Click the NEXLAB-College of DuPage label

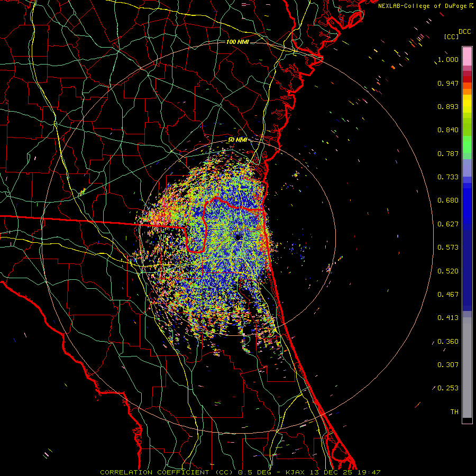click(422, 6)
